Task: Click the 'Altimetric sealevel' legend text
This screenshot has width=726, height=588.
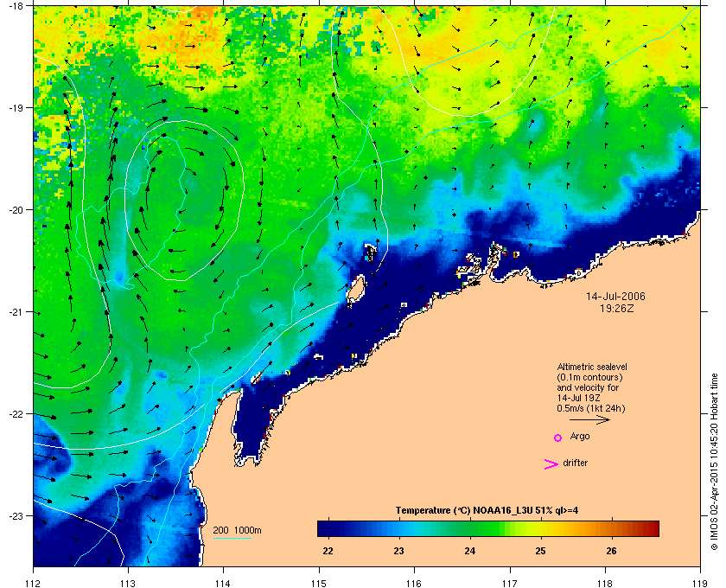Action: (x=592, y=367)
